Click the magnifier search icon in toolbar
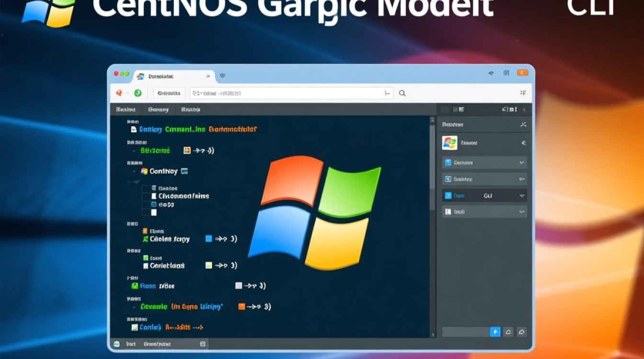The image size is (644, 359). click(x=402, y=93)
